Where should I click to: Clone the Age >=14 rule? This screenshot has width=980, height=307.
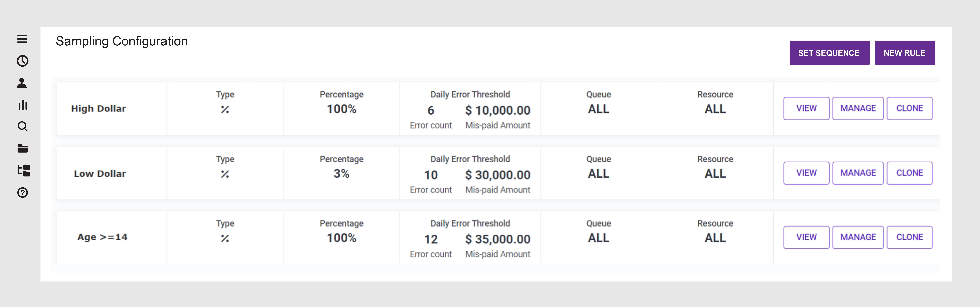(x=910, y=237)
